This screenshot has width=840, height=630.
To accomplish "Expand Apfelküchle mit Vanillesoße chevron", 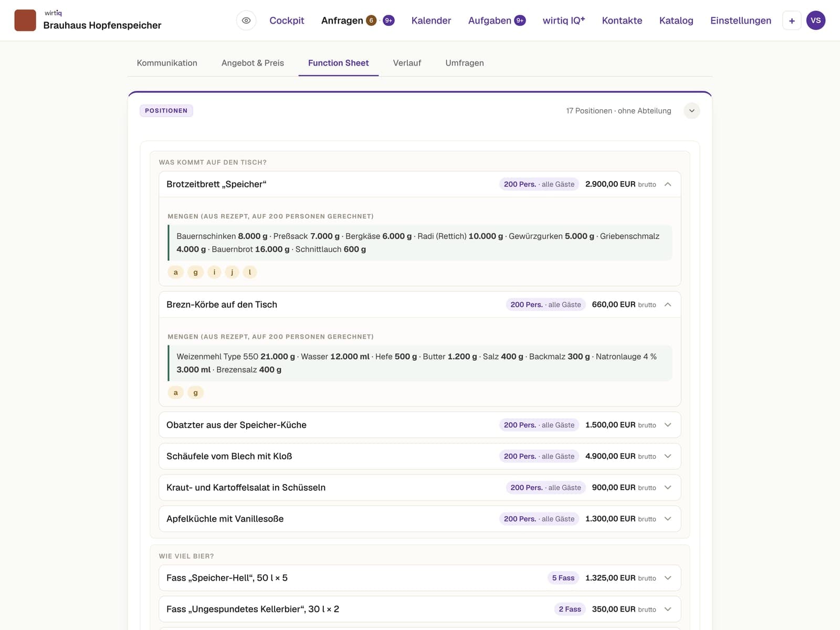I will (x=668, y=519).
